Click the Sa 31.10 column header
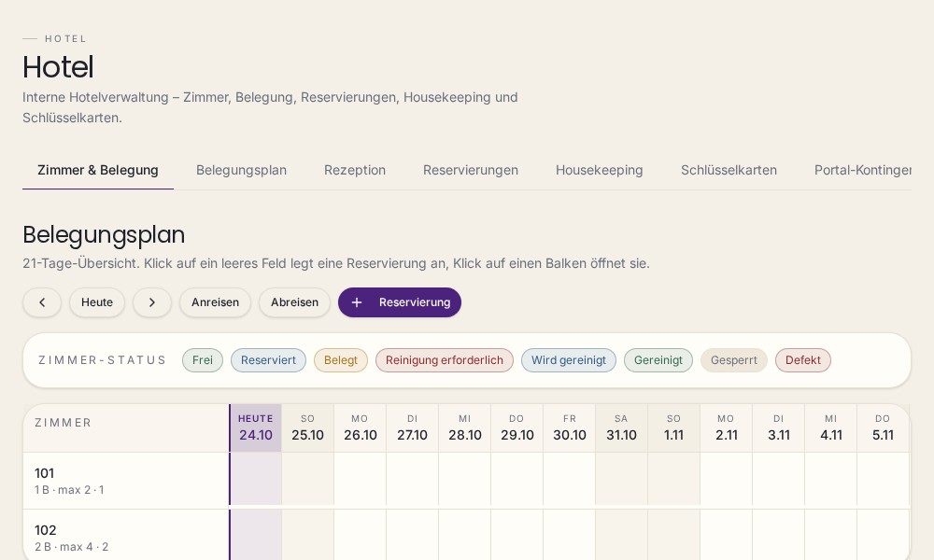The image size is (934, 560). (621, 427)
